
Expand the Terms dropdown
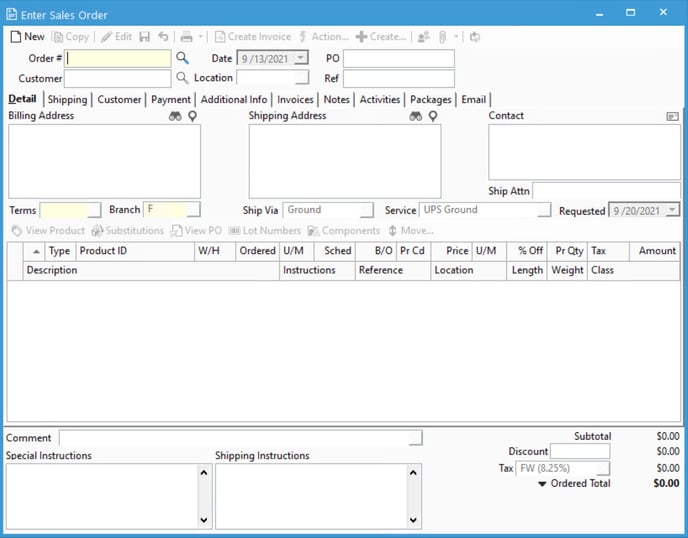coord(94,210)
